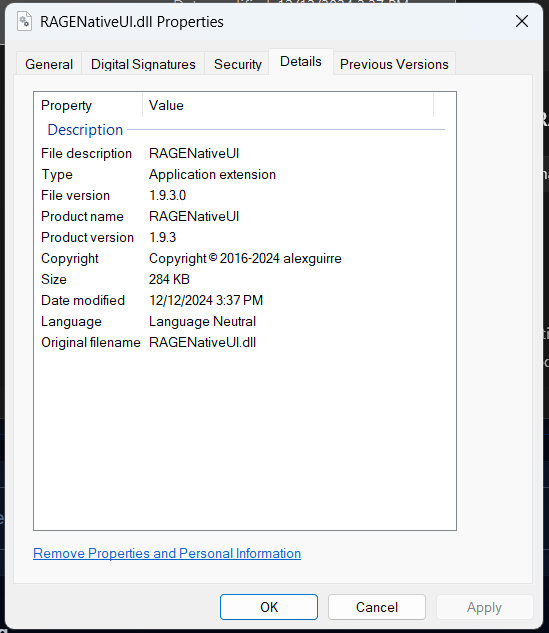The height and width of the screenshot is (633, 549).
Task: Click Copyright 2016-2024 alexguirre value
Action: tap(245, 258)
